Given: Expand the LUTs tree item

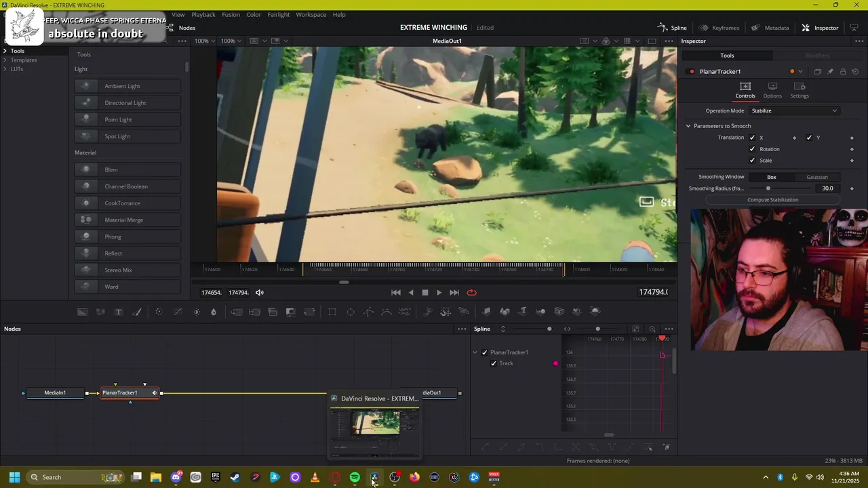Looking at the screenshot, I should coord(5,69).
